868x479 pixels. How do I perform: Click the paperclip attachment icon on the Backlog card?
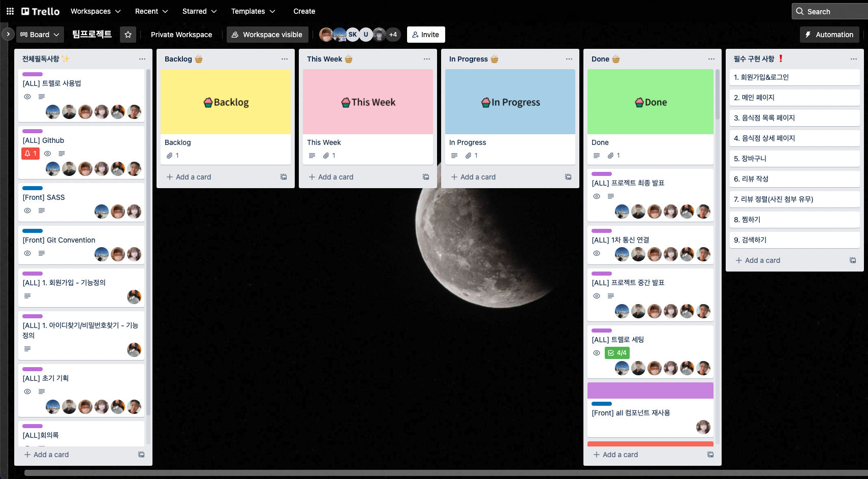(x=171, y=156)
